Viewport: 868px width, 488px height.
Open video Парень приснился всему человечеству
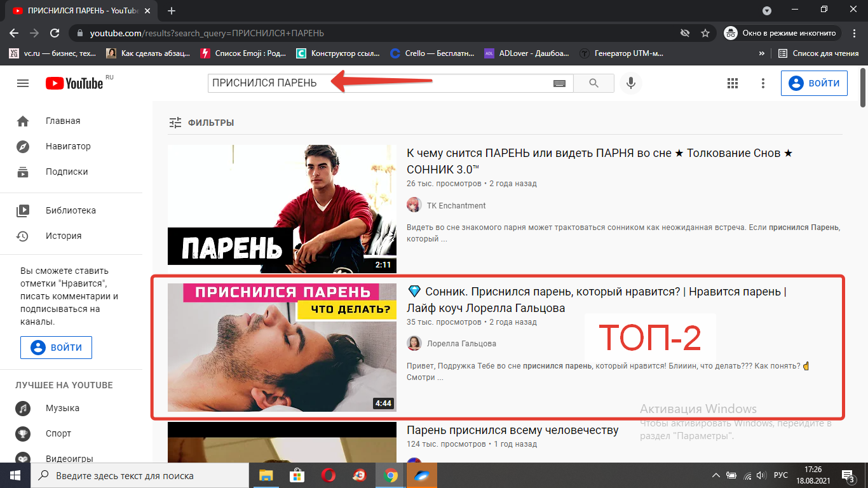point(512,430)
